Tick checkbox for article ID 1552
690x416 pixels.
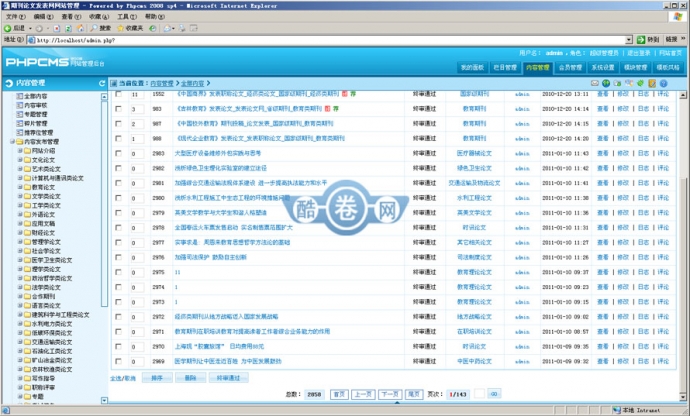point(118,94)
